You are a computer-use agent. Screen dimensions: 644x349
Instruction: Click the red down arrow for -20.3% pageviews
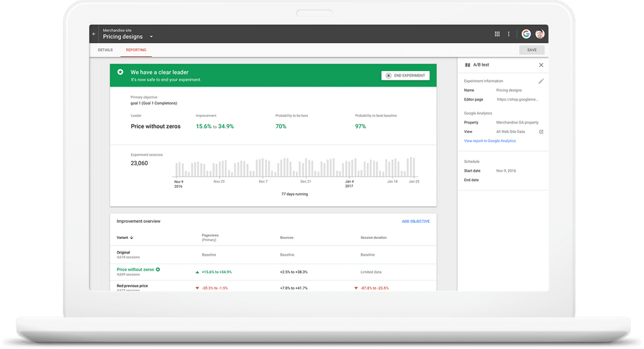(197, 288)
